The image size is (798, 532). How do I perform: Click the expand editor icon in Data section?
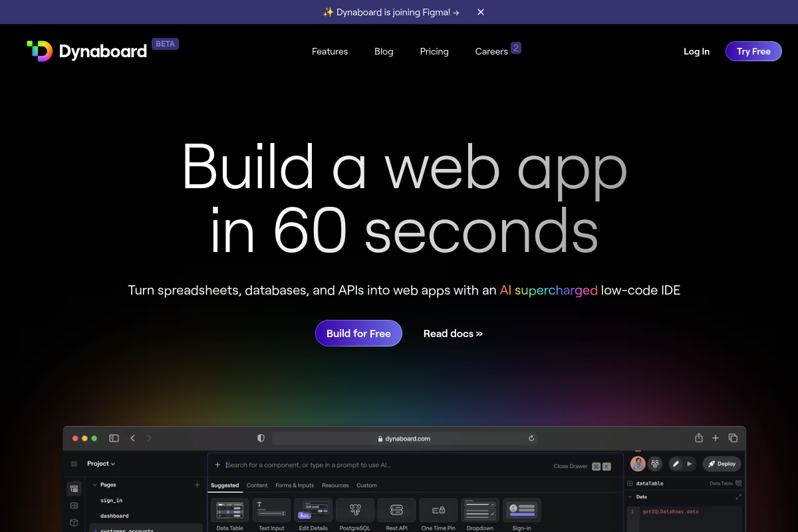738,497
